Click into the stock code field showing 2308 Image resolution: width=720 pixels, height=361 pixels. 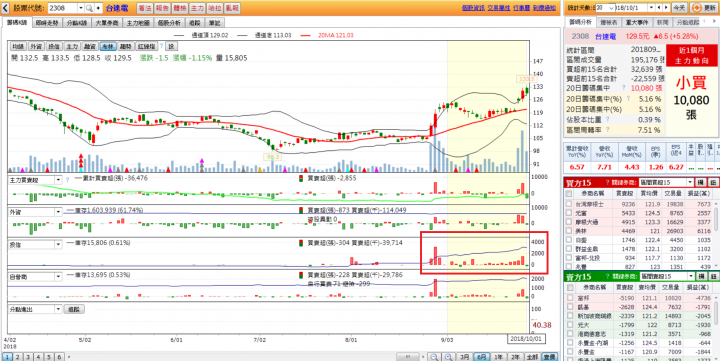[63, 8]
